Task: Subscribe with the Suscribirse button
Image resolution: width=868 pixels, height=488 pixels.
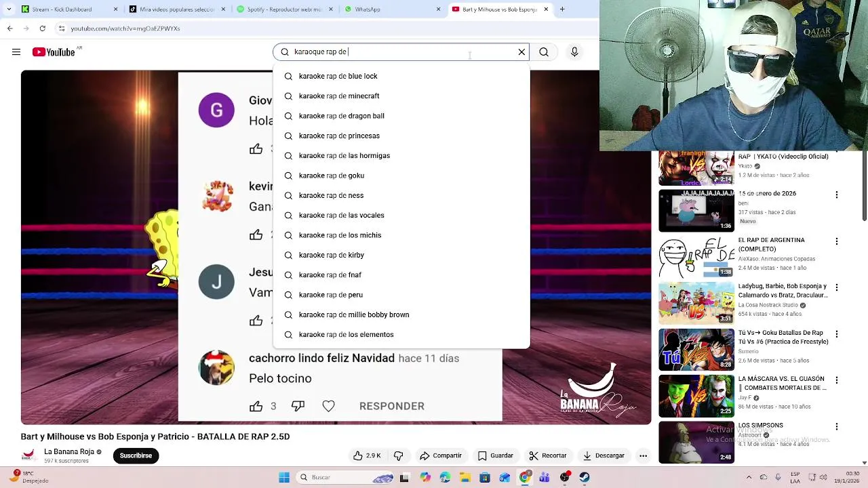Action: click(x=136, y=455)
